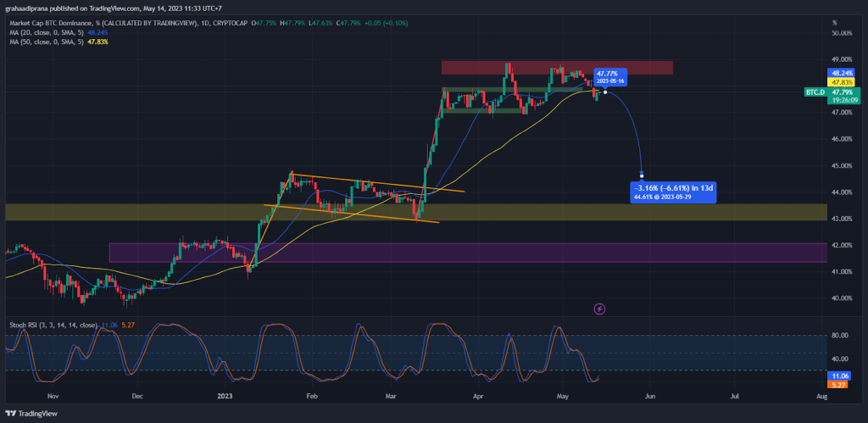The image size is (868, 423).
Task: Click the high value H47.79% in legend
Action: [x=292, y=23]
